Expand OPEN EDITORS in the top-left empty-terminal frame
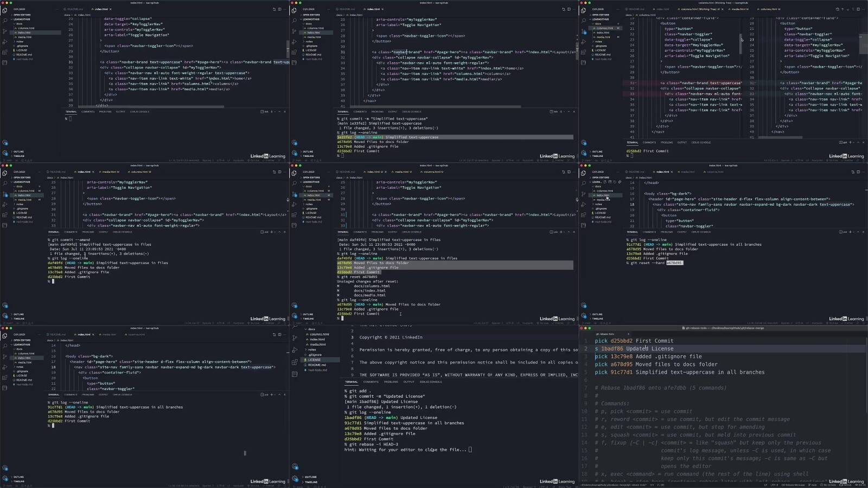Viewport: 868px width, 488px height. 22,15
